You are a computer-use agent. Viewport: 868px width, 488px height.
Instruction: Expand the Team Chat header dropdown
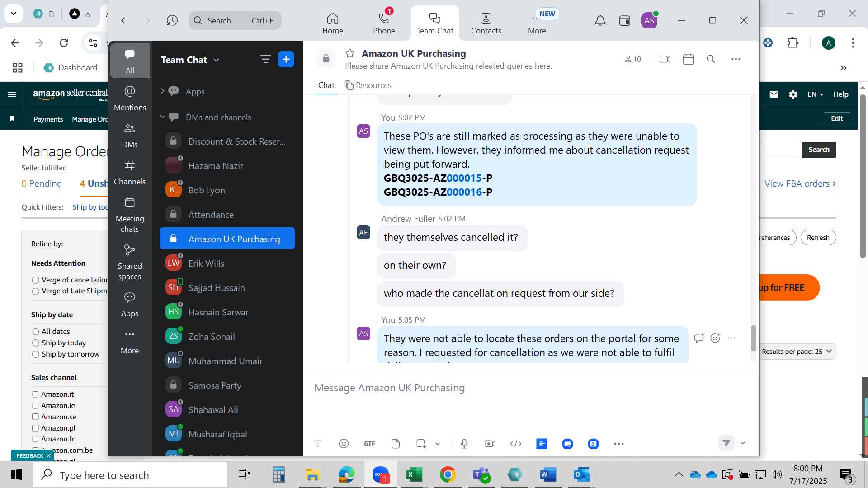(x=216, y=60)
